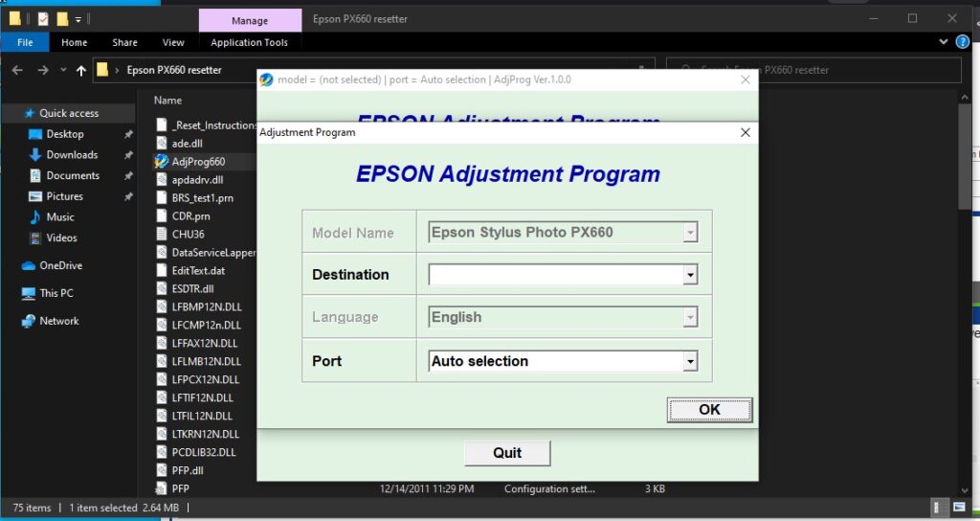The image size is (980, 521).
Task: Go back with the Back arrow
Action: tap(17, 70)
